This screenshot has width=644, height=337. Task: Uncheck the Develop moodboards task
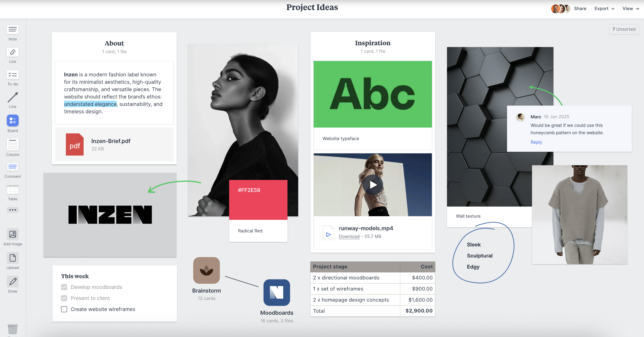coord(64,287)
